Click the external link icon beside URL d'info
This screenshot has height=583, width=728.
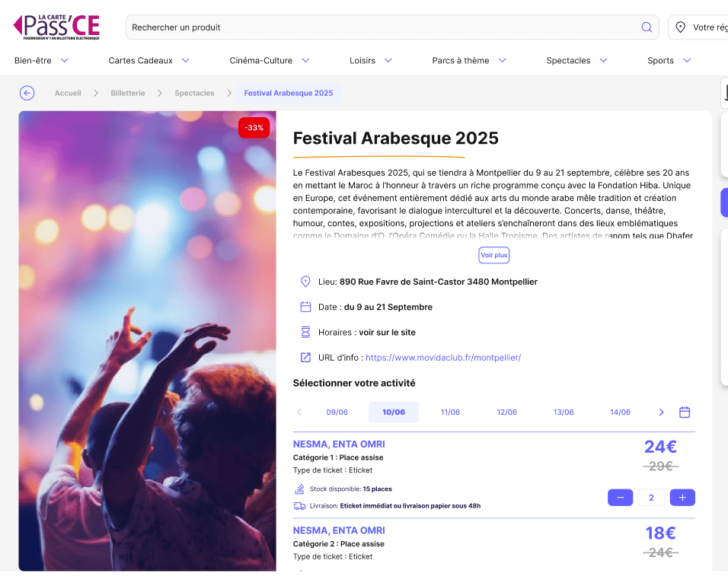tap(305, 357)
